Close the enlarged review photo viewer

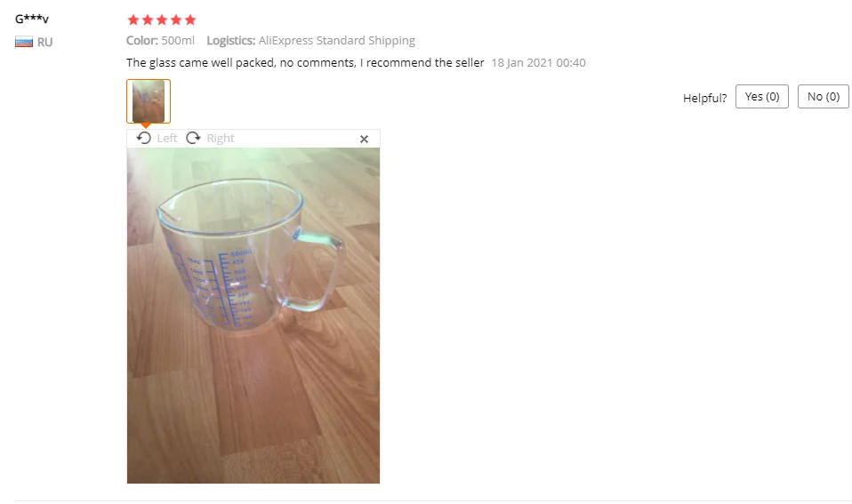pyautogui.click(x=364, y=139)
